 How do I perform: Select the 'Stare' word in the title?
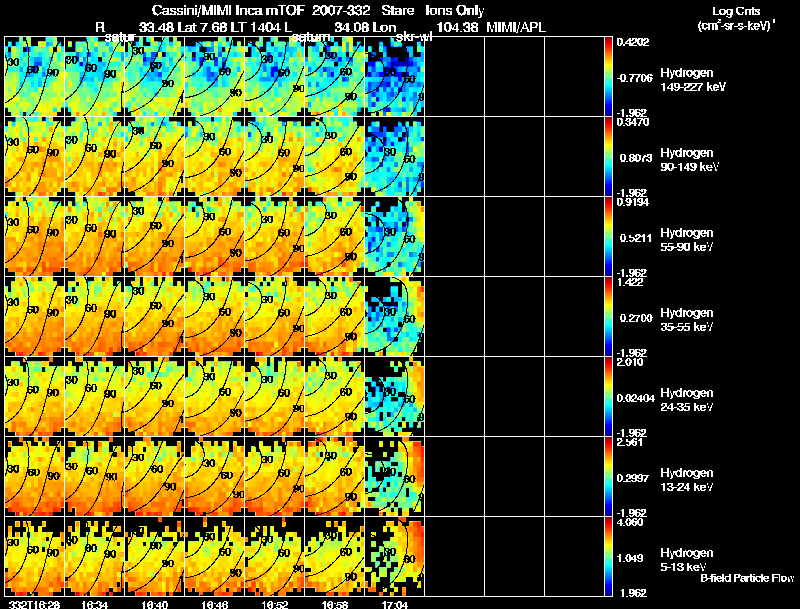397,11
